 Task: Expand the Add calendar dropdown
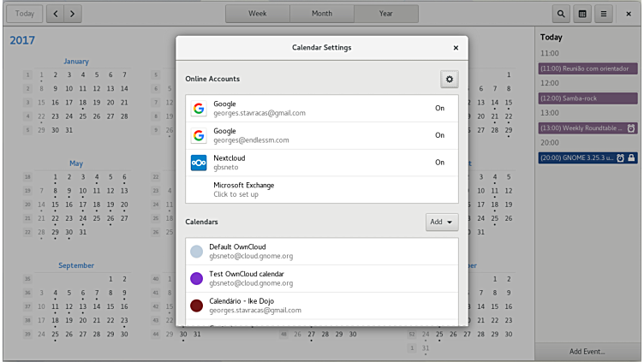click(x=441, y=222)
